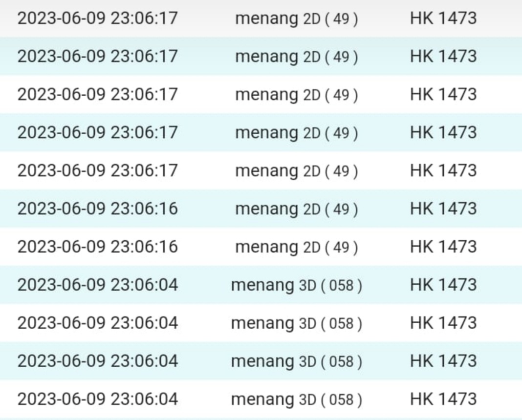Click the first 23:06:04 timestamp

pos(97,285)
